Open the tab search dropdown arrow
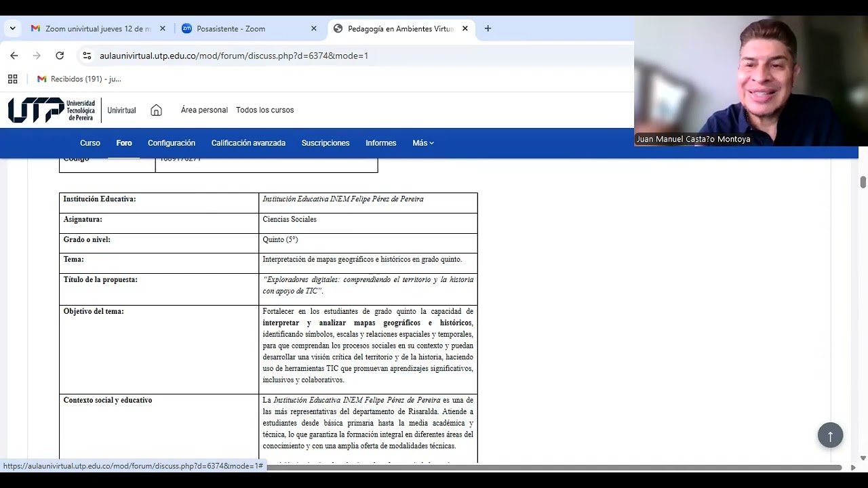The height and width of the screenshot is (488, 868). coord(12,28)
